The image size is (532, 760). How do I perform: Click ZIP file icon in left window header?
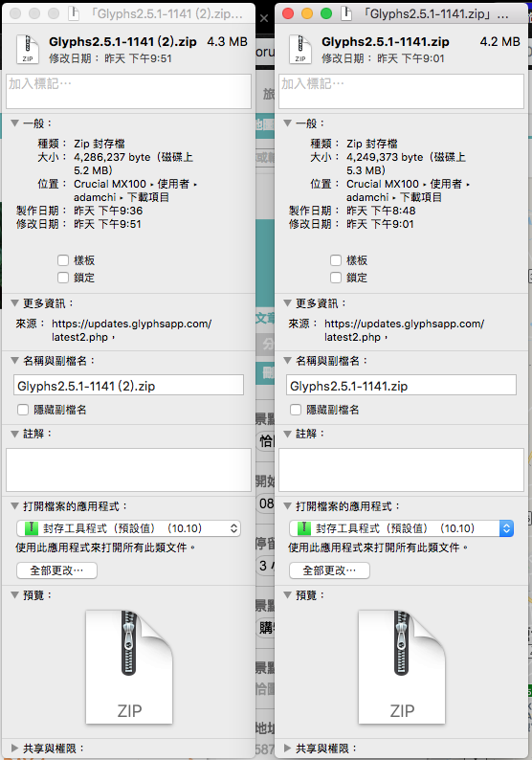(28, 50)
